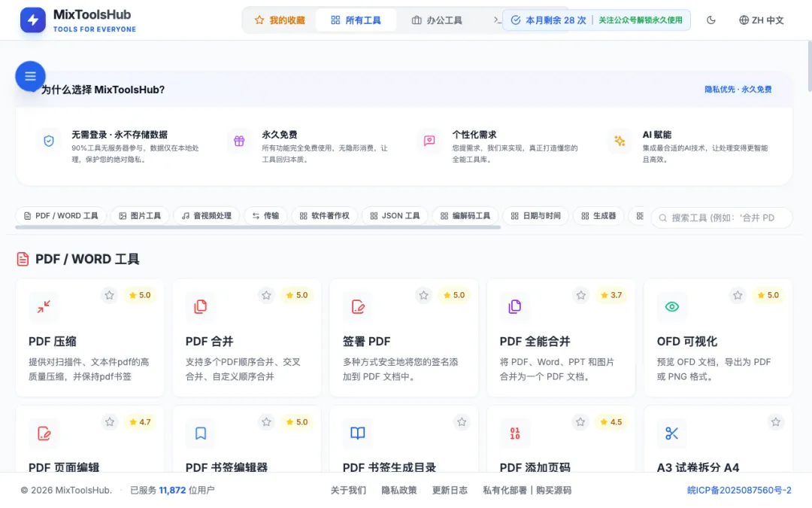This screenshot has height=508, width=812.
Task: Click the sparkle icon for AI 赋能
Action: click(x=620, y=141)
